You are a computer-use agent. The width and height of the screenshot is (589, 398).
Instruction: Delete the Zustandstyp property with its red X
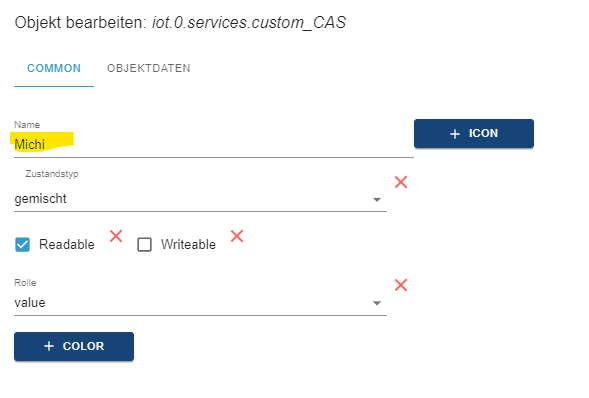(x=401, y=182)
